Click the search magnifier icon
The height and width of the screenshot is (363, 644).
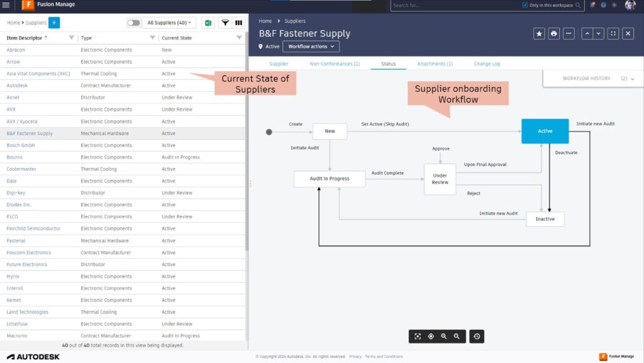pyautogui.click(x=578, y=5)
